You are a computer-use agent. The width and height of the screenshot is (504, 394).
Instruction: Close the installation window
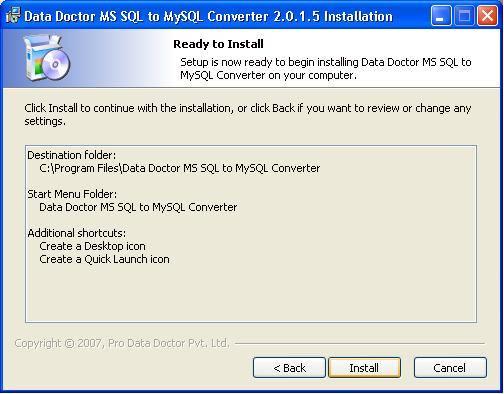point(487,16)
